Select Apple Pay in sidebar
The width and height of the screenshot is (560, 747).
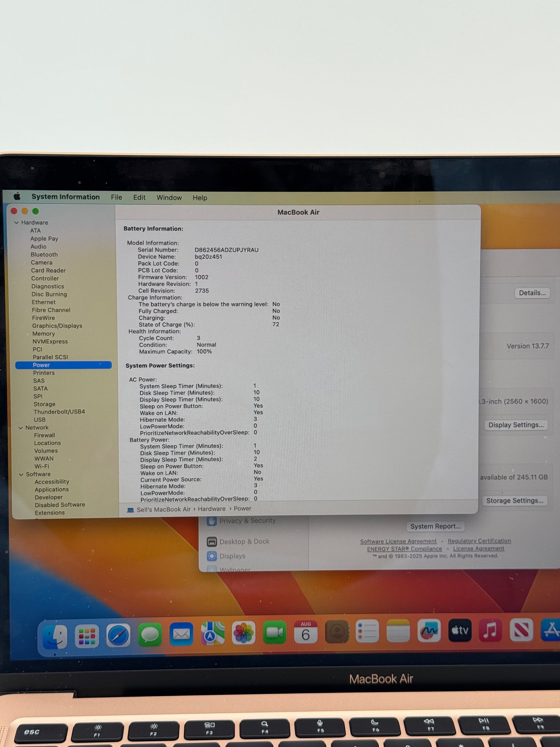[44, 239]
